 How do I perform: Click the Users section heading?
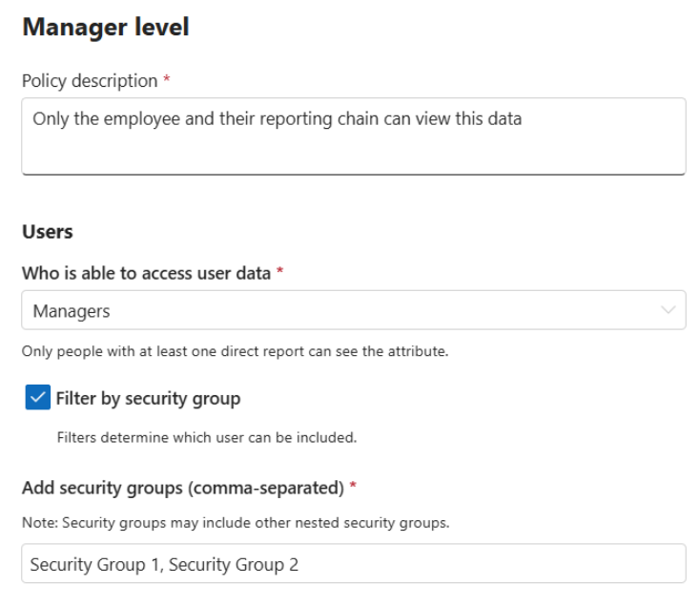pyautogui.click(x=48, y=232)
